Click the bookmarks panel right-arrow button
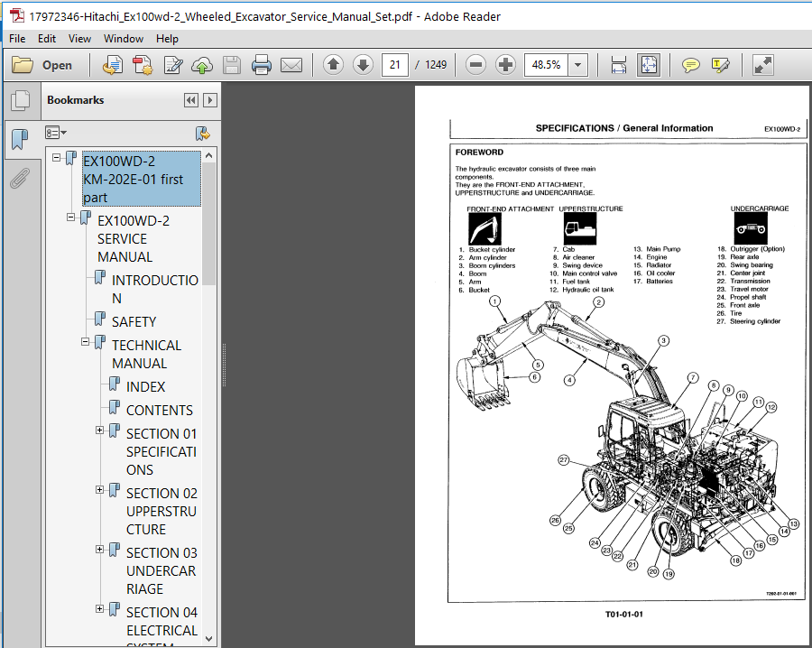The height and width of the screenshot is (648, 812). [209, 100]
